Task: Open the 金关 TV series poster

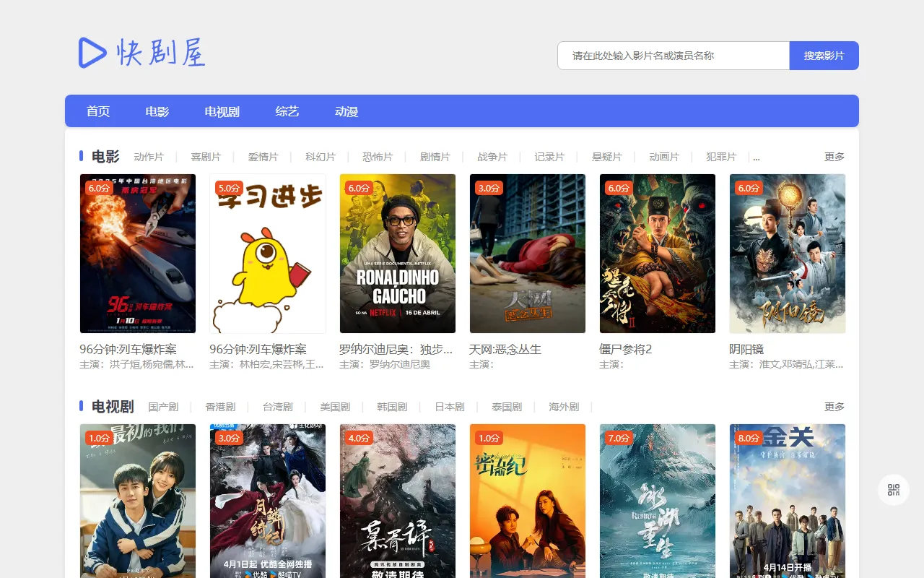Action: coord(788,500)
